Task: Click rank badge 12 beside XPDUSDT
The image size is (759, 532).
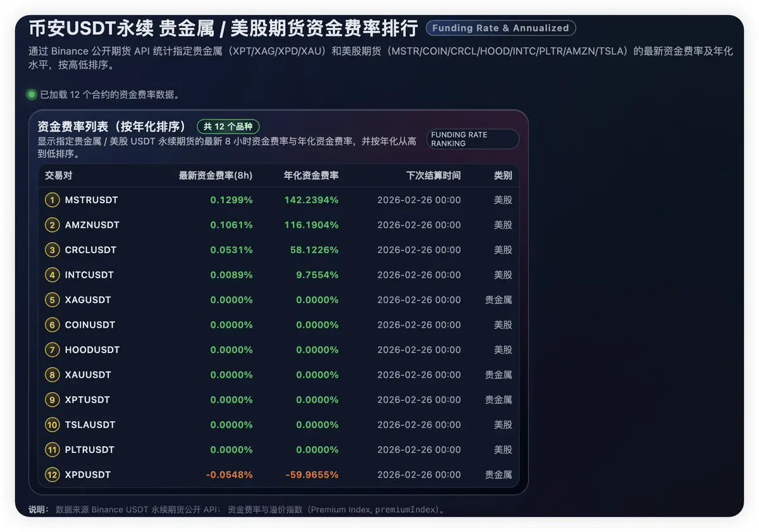Action: click(x=52, y=475)
